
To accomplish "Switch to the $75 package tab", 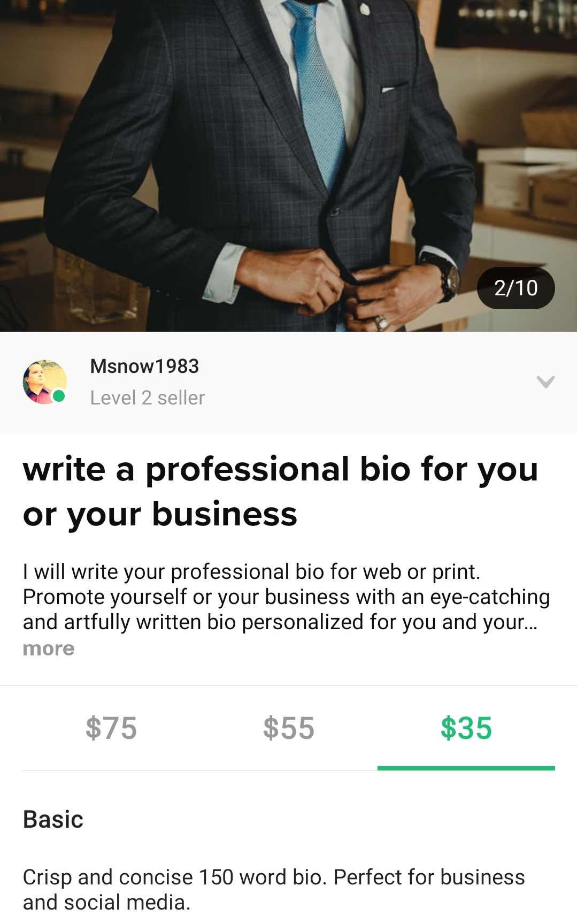I will point(111,728).
